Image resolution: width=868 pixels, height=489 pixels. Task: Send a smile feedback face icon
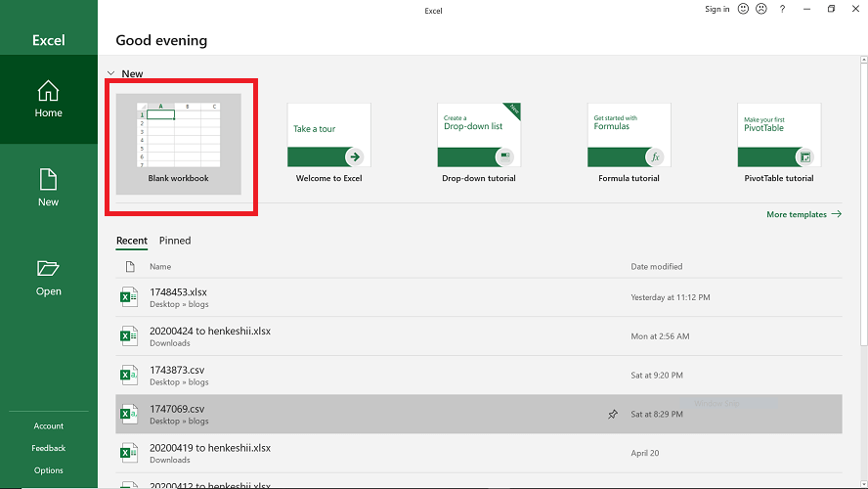(x=744, y=8)
